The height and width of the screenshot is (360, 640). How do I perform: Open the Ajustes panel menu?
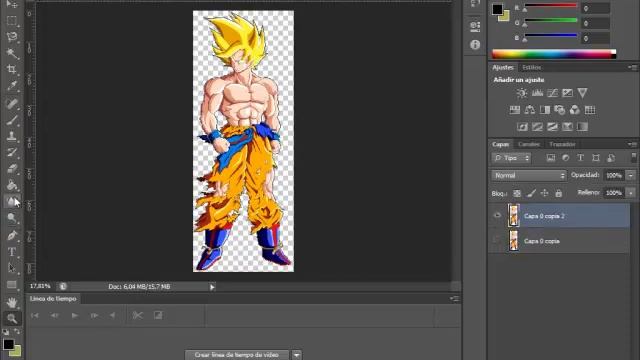tap(632, 67)
